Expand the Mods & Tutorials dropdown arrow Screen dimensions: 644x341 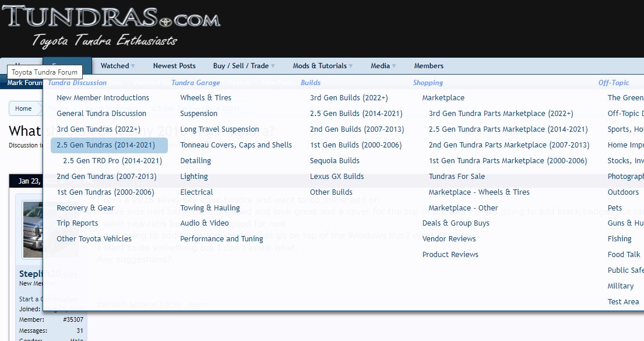point(351,66)
